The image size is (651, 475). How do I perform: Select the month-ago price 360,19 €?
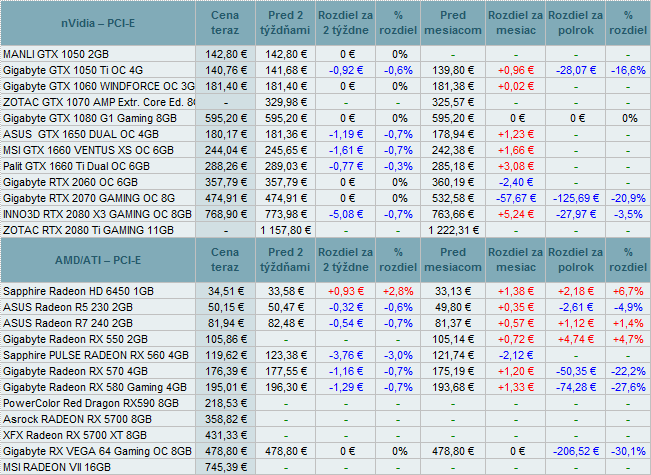453,182
